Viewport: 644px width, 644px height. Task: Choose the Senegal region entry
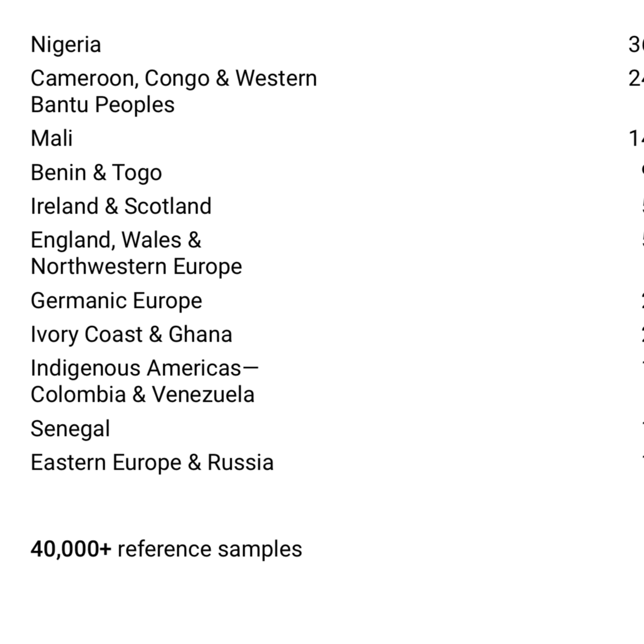point(70,429)
